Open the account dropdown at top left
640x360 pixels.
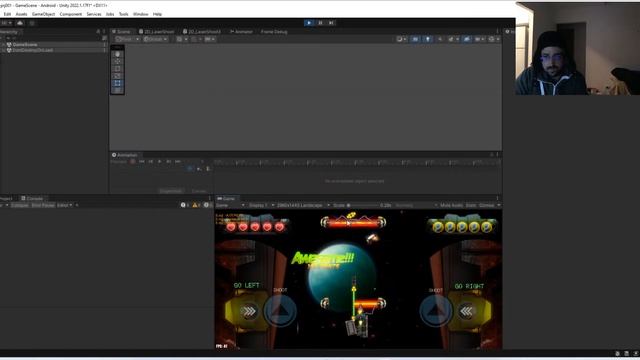click(x=6, y=23)
